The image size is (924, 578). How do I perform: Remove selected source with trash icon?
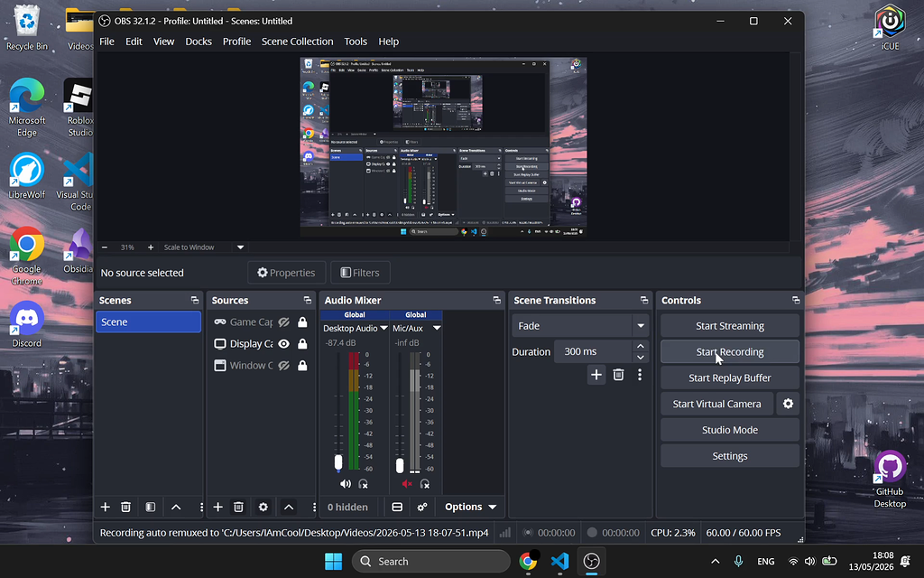coord(238,508)
